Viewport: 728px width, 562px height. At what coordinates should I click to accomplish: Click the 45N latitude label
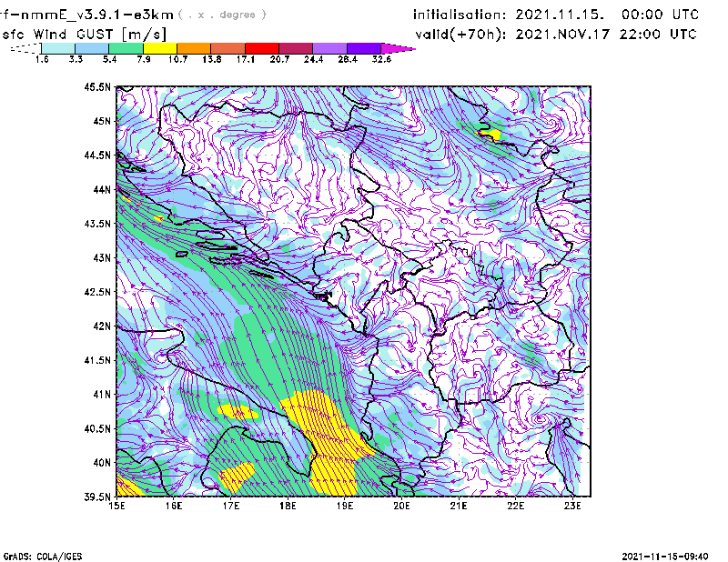102,121
